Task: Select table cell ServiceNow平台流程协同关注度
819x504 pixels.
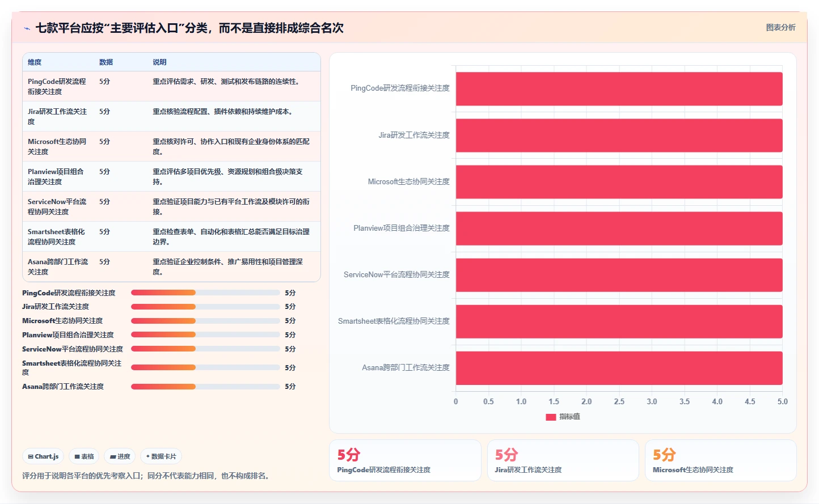Action: [x=58, y=206]
